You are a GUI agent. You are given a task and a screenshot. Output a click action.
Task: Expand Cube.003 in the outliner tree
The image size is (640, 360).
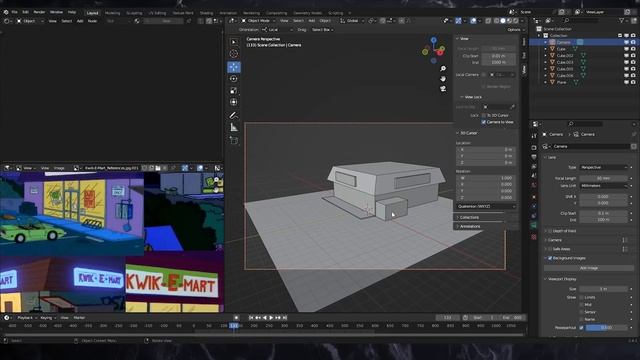tap(546, 62)
